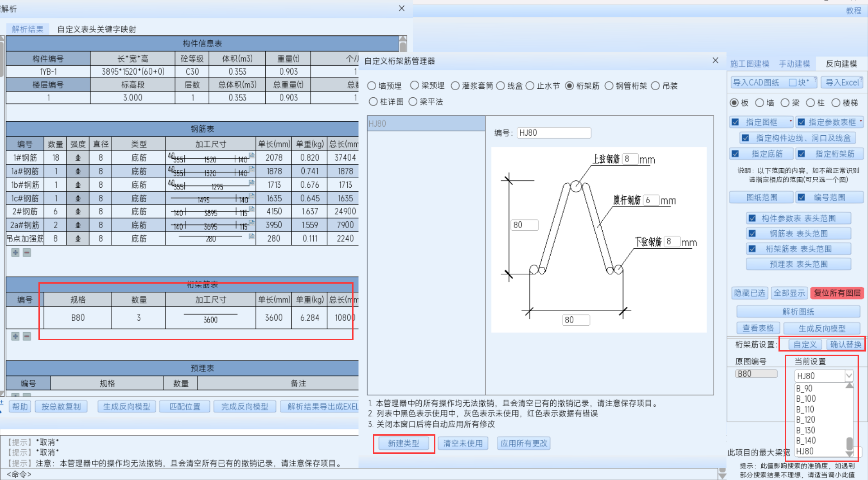Pick B_130 in the truss type list
The width and height of the screenshot is (868, 480).
coord(806,430)
